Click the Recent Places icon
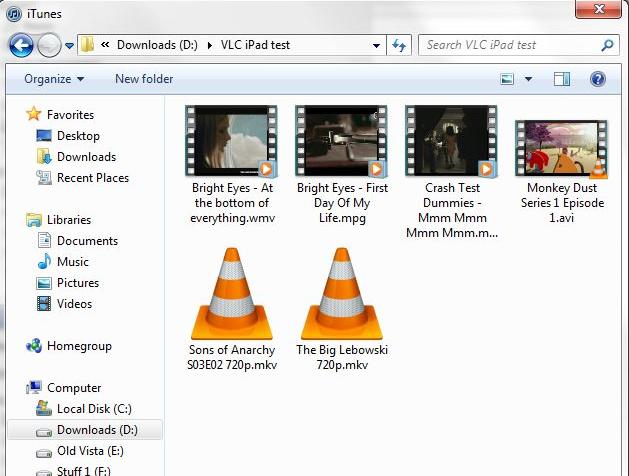This screenshot has width=629, height=476. [x=44, y=177]
